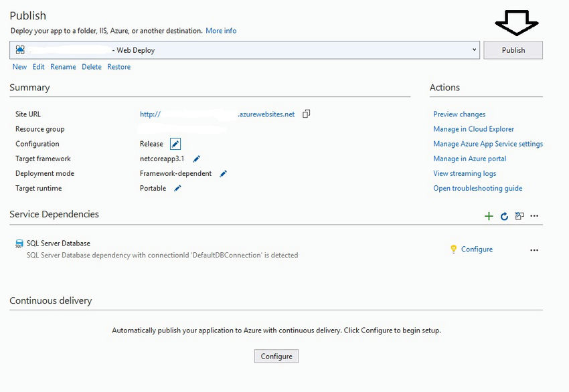Click View streaming logs link
Screen dimensions: 569x392
465,173
